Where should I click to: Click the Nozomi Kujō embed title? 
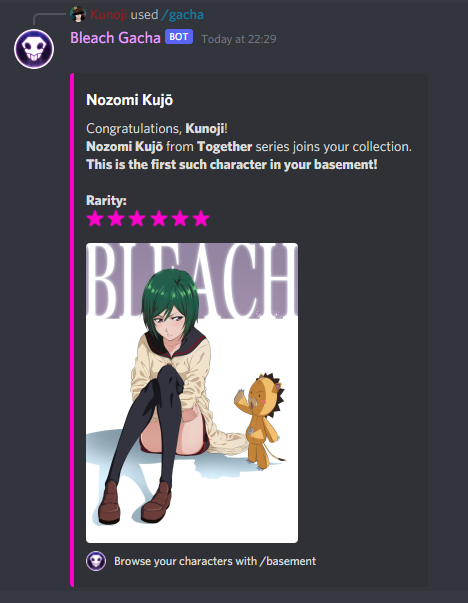click(130, 100)
